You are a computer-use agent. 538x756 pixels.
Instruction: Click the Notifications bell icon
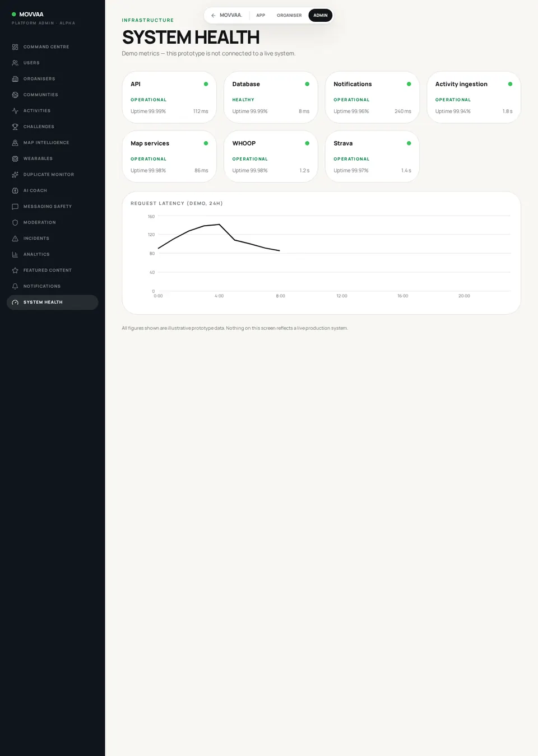[x=15, y=286]
